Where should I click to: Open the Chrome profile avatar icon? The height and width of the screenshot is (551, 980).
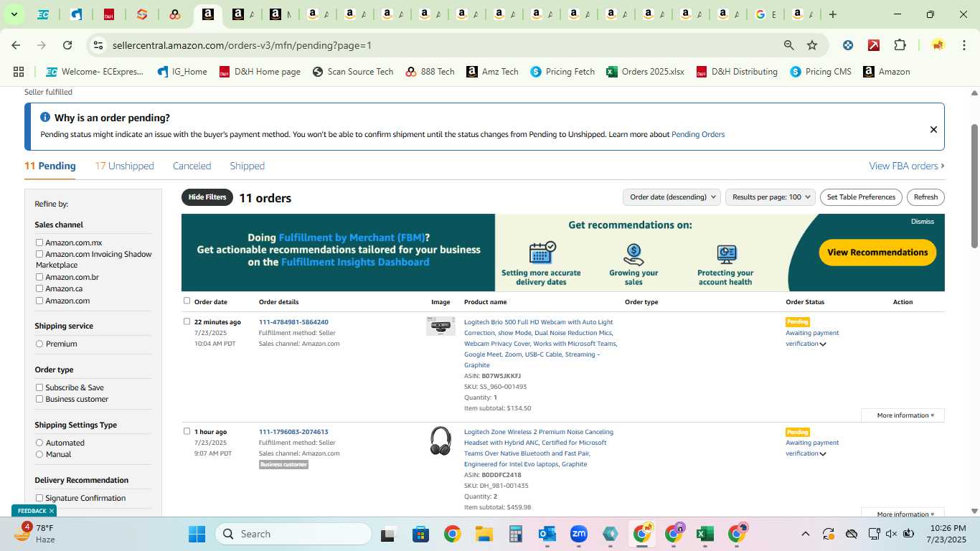(x=938, y=45)
